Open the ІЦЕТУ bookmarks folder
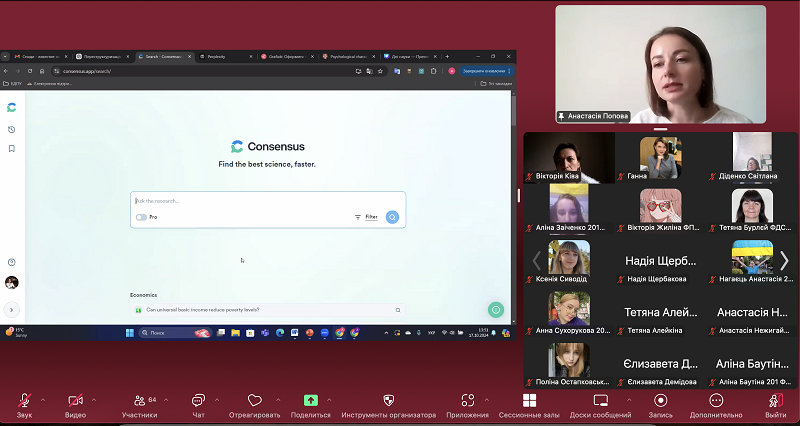The width and height of the screenshot is (800, 426). 13,83
